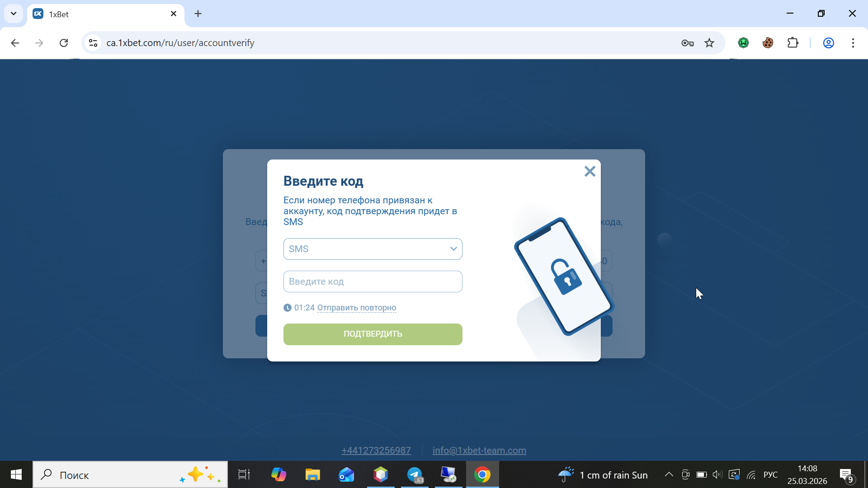Reload the page with refresh icon
868x488 pixels.
[x=64, y=43]
